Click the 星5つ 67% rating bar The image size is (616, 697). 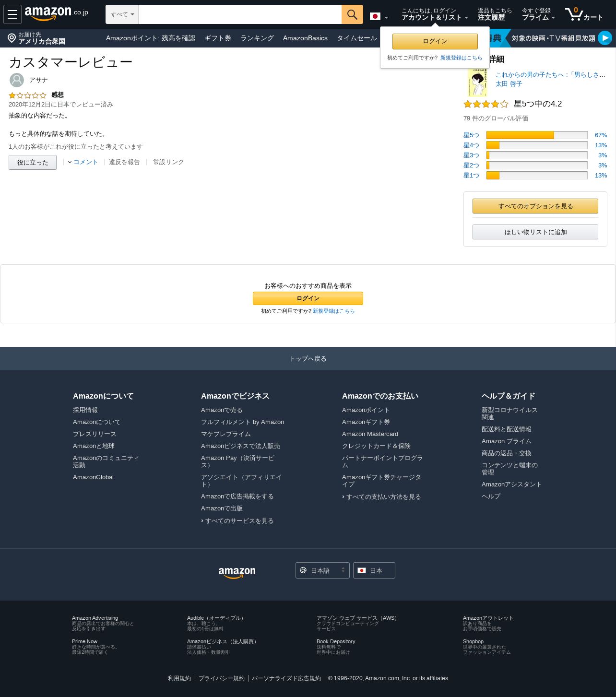[x=537, y=135]
